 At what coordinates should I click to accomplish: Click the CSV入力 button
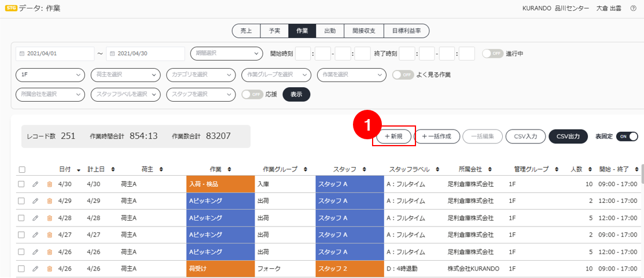(x=525, y=136)
